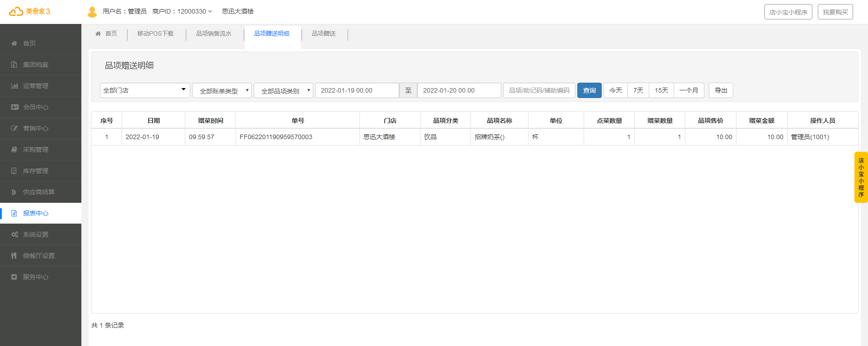Open 系统设置 in the sidebar menu
Screen dimensions: 868x346
tap(41, 234)
